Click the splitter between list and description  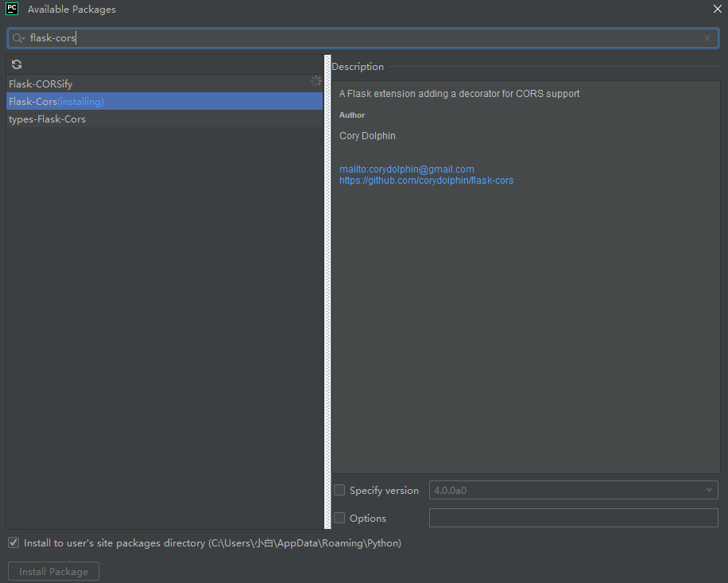(x=327, y=292)
